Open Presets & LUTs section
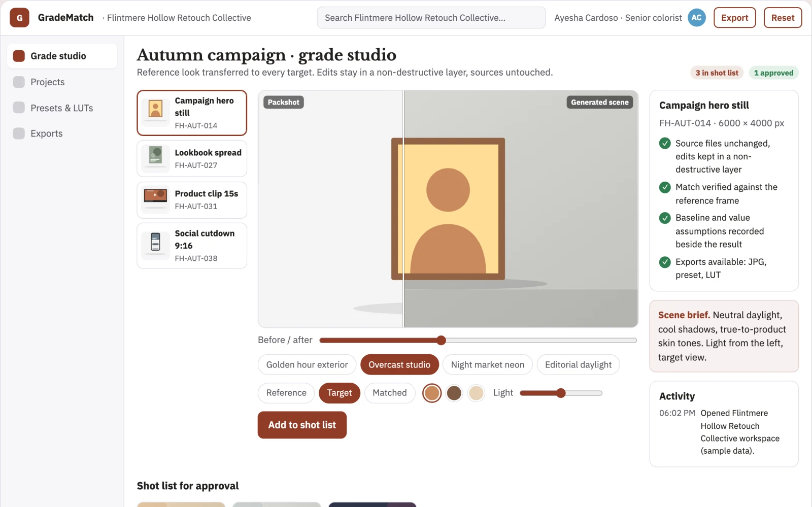This screenshot has height=507, width=812. pyautogui.click(x=62, y=108)
